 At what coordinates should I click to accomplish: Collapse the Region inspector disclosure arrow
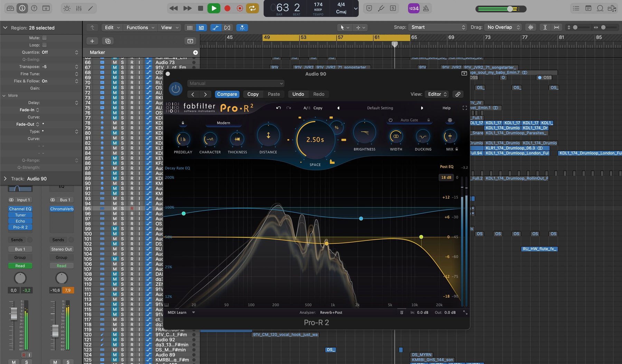tap(5, 28)
